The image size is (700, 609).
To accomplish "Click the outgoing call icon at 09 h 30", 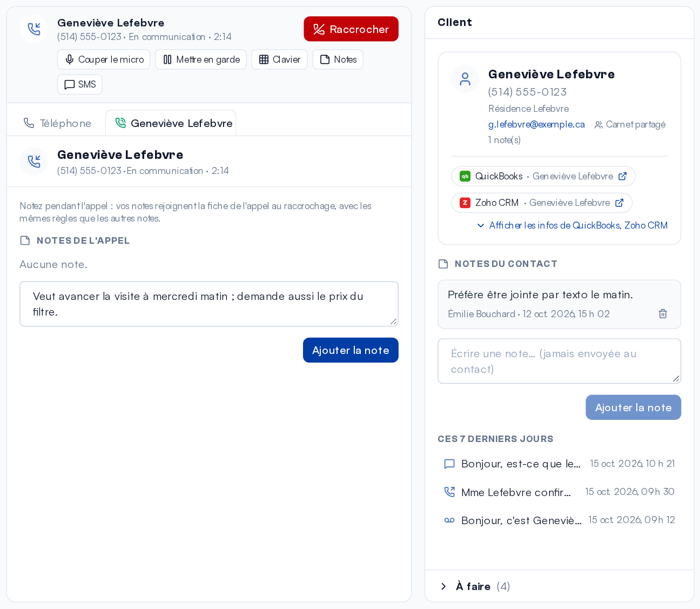I will coord(449,492).
